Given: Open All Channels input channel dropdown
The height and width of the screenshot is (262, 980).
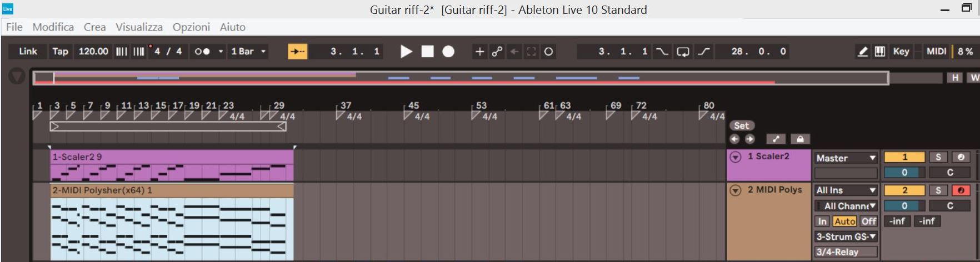Looking at the screenshot, I should point(846,206).
